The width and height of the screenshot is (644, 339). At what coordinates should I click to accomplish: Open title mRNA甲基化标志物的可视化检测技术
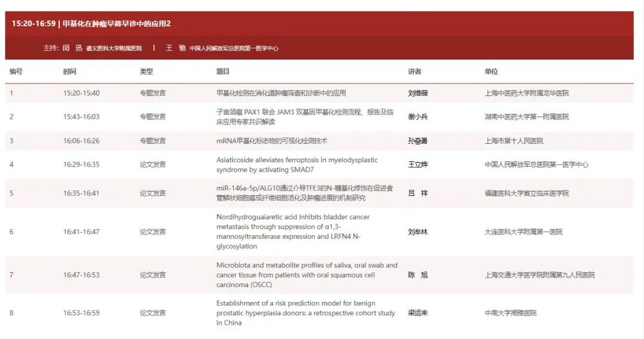272,141
